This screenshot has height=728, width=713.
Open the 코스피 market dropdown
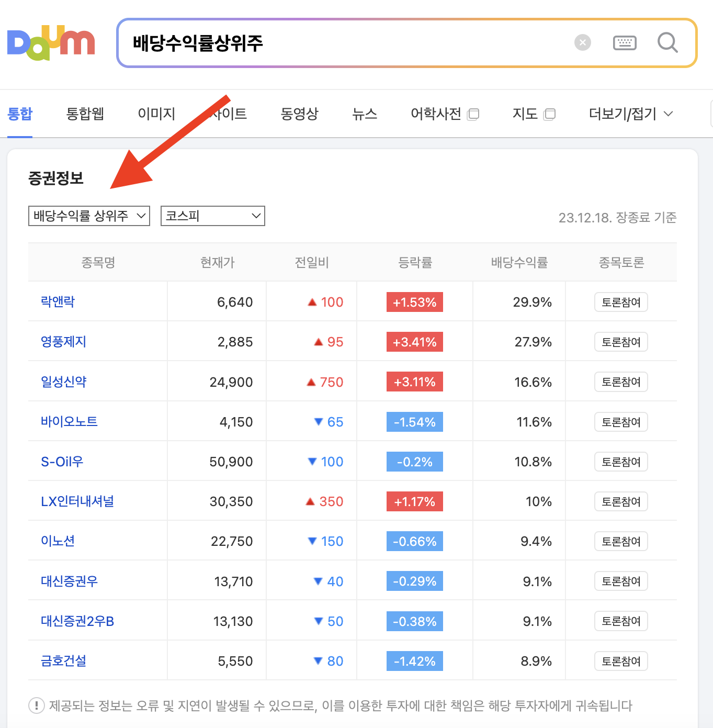[x=212, y=216]
